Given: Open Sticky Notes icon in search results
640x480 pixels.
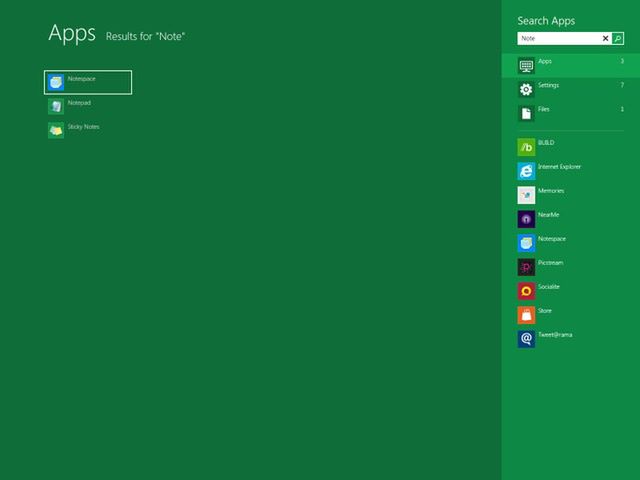Looking at the screenshot, I should click(x=56, y=131).
